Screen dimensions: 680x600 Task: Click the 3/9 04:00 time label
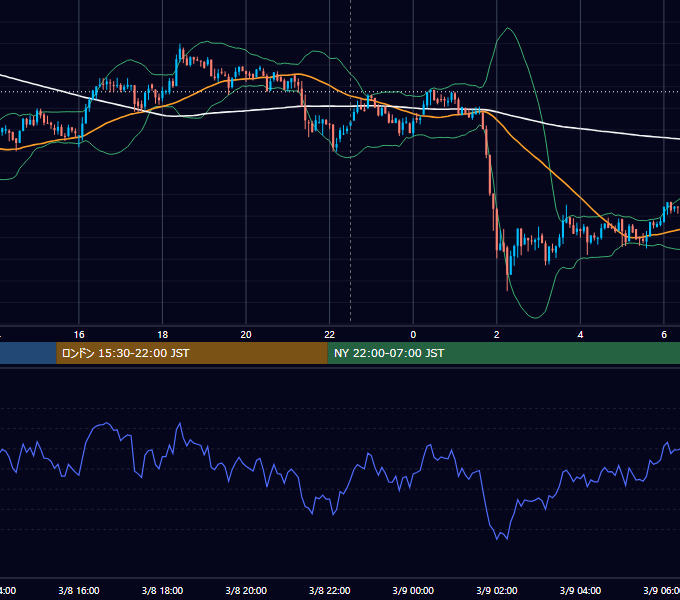tap(580, 590)
